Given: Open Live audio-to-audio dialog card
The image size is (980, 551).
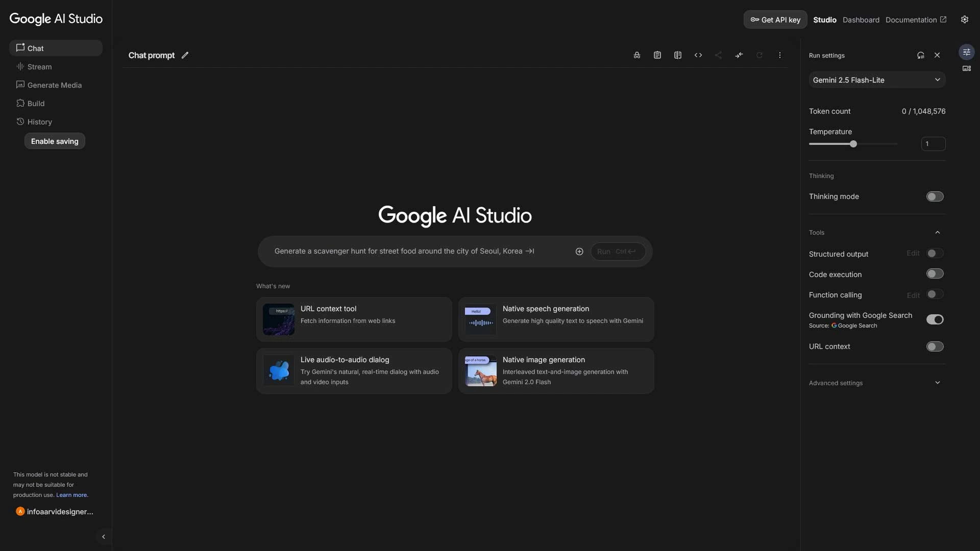Looking at the screenshot, I should 354,371.
